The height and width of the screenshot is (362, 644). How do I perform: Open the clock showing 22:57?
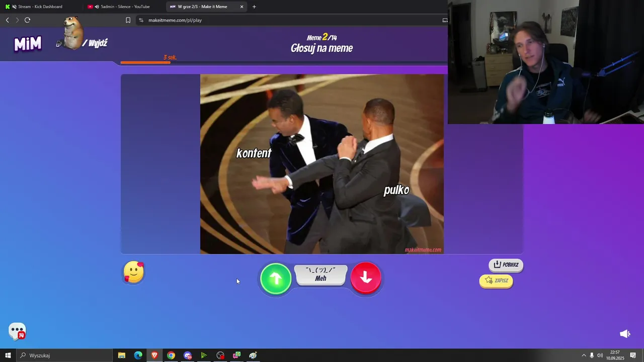pos(615,355)
